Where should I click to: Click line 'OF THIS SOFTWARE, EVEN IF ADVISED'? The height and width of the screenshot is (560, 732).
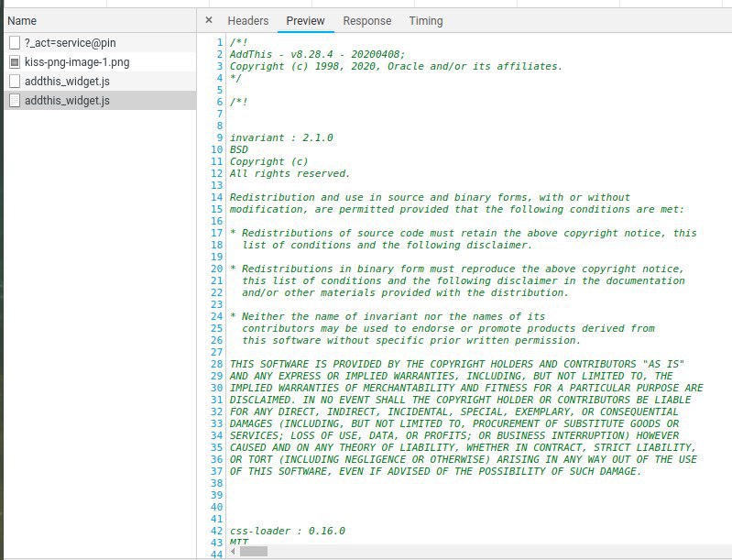(435, 471)
